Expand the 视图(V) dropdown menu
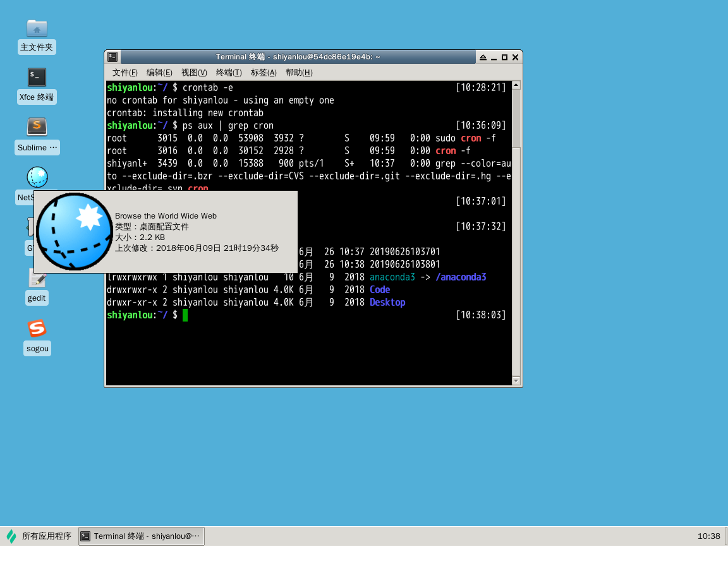The height and width of the screenshot is (566, 728). [193, 72]
